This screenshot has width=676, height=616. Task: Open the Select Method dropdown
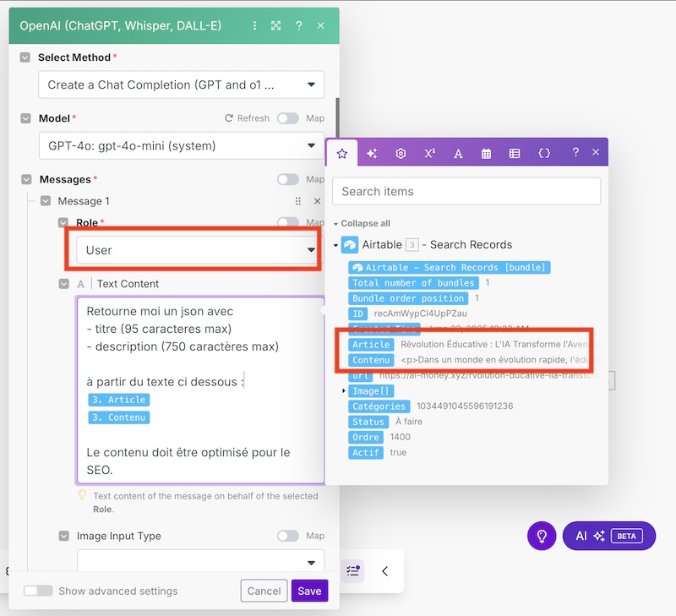(x=182, y=84)
